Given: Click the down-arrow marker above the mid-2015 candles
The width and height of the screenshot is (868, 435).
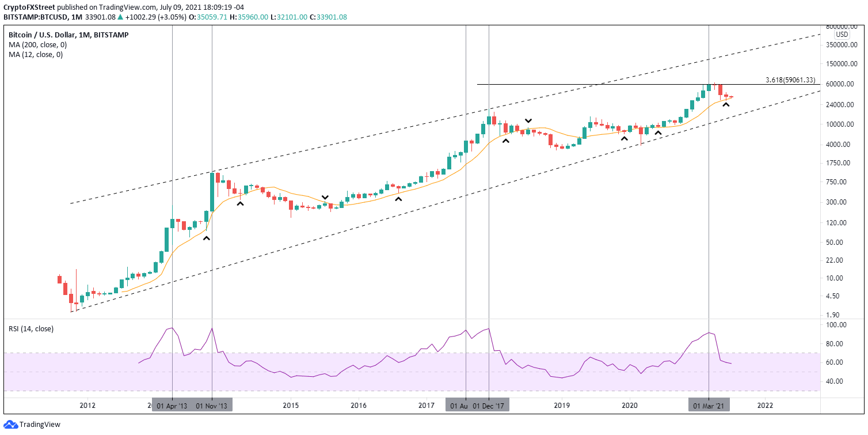Looking at the screenshot, I should click(325, 198).
